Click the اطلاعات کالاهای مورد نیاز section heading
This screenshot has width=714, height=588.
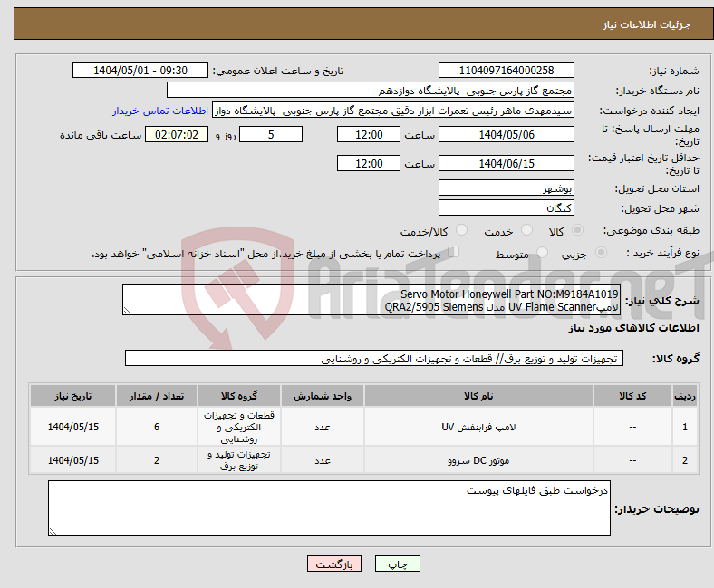633,328
